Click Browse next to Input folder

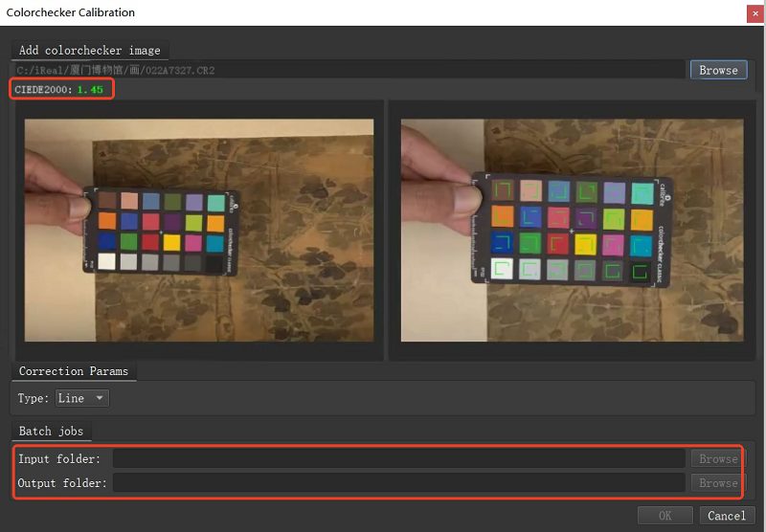pos(718,458)
